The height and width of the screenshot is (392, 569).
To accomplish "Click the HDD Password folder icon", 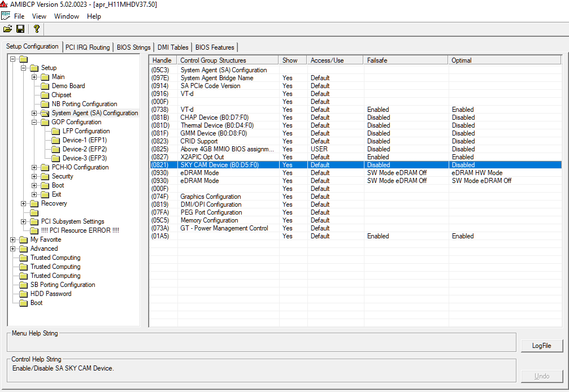I will 24,294.
